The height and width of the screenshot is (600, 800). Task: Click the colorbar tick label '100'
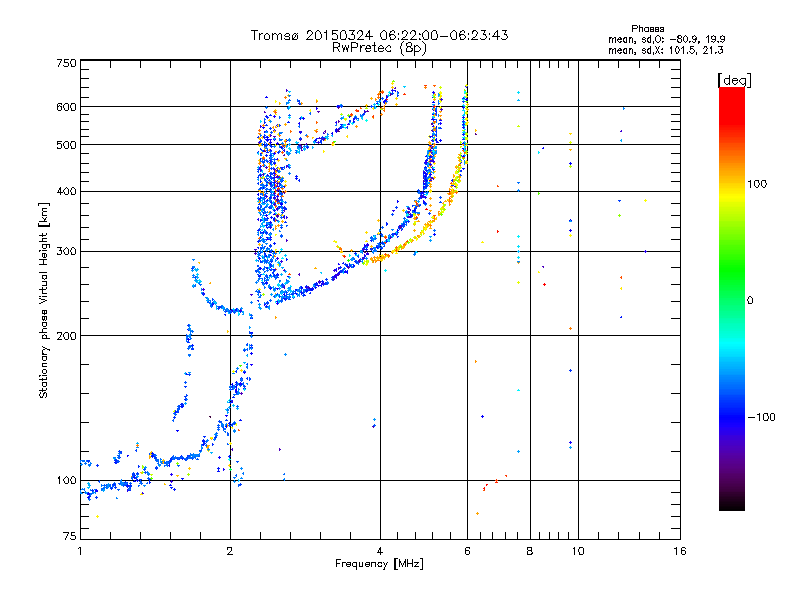(757, 184)
